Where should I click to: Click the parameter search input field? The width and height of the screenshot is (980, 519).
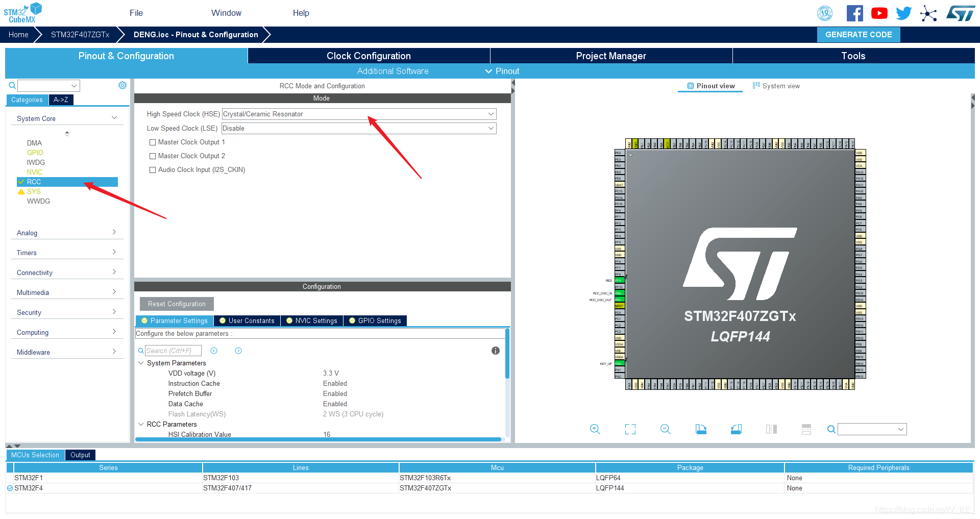tap(173, 351)
